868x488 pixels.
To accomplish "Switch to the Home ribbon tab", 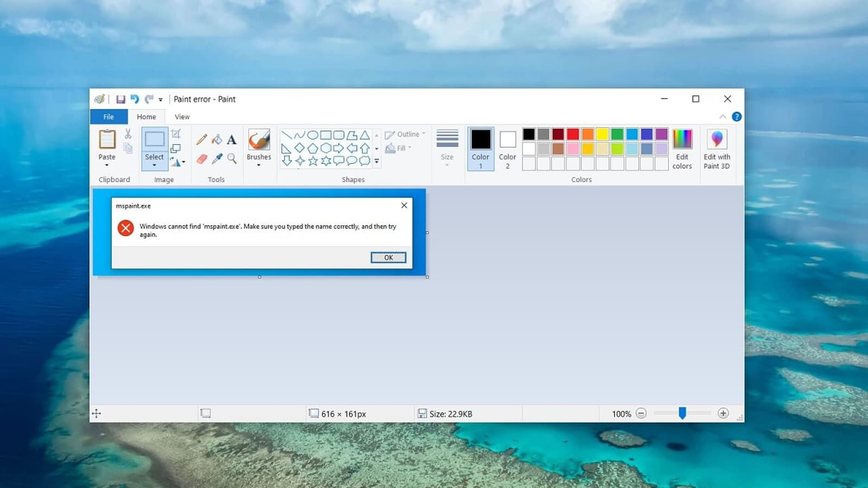I will coord(146,117).
